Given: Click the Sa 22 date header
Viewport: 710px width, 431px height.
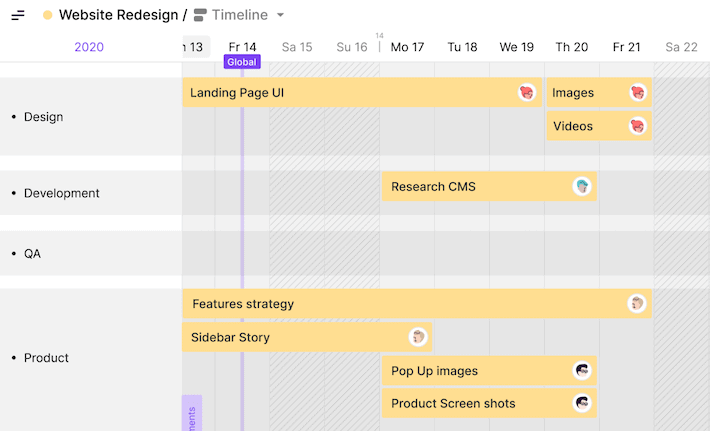Looking at the screenshot, I should [x=681, y=47].
